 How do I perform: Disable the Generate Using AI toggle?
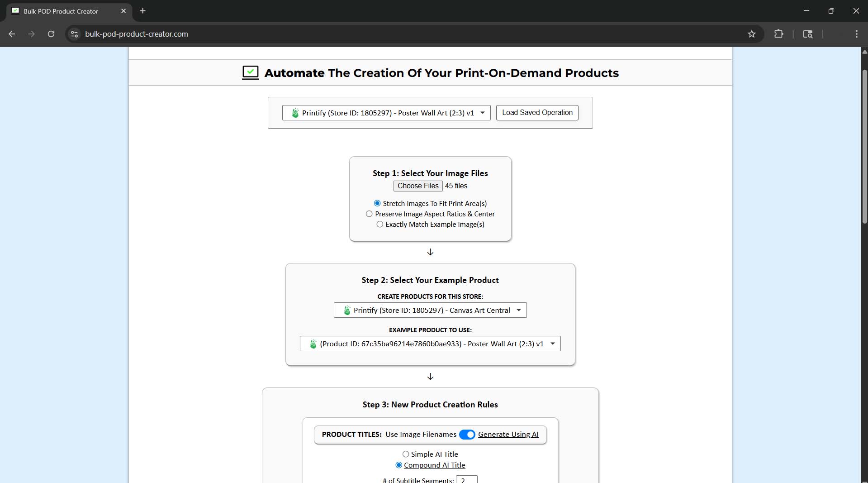click(468, 435)
